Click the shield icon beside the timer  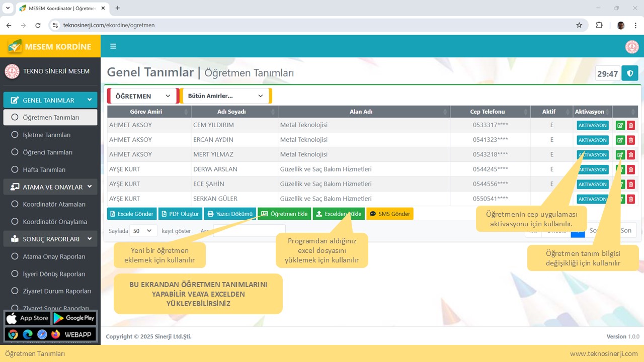point(629,73)
